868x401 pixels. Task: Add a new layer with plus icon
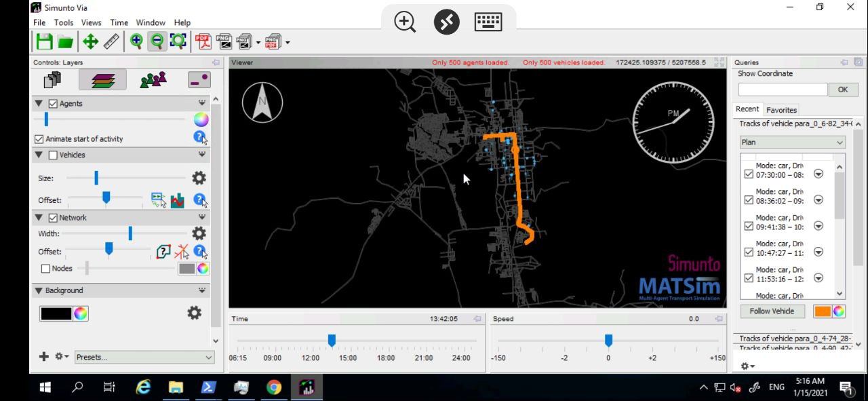click(x=43, y=356)
